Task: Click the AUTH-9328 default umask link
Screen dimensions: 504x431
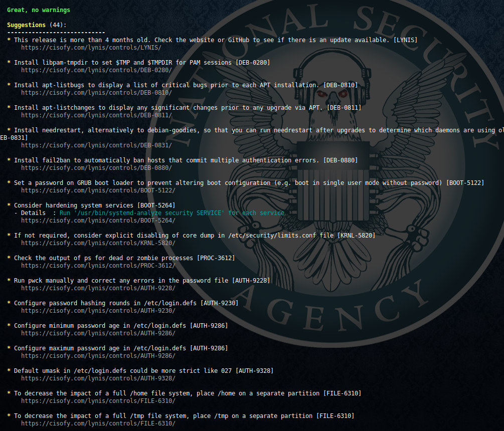Action: click(x=98, y=378)
